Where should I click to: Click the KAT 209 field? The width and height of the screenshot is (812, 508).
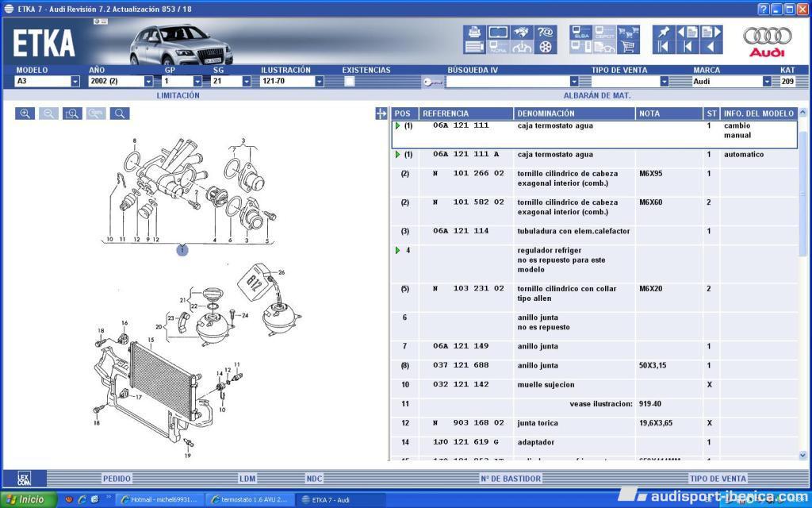(x=787, y=82)
